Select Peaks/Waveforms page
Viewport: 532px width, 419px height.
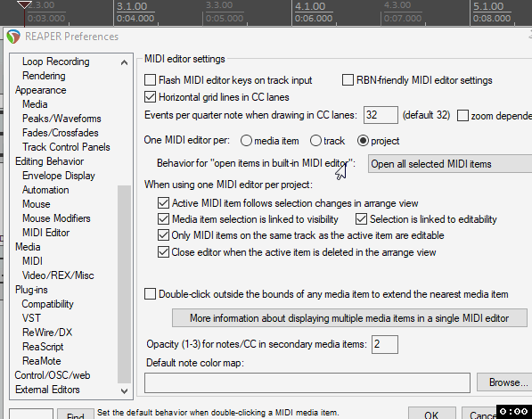click(x=61, y=119)
